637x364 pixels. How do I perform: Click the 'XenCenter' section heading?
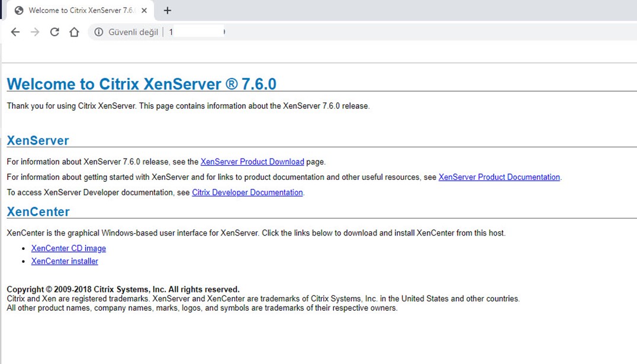(x=38, y=212)
